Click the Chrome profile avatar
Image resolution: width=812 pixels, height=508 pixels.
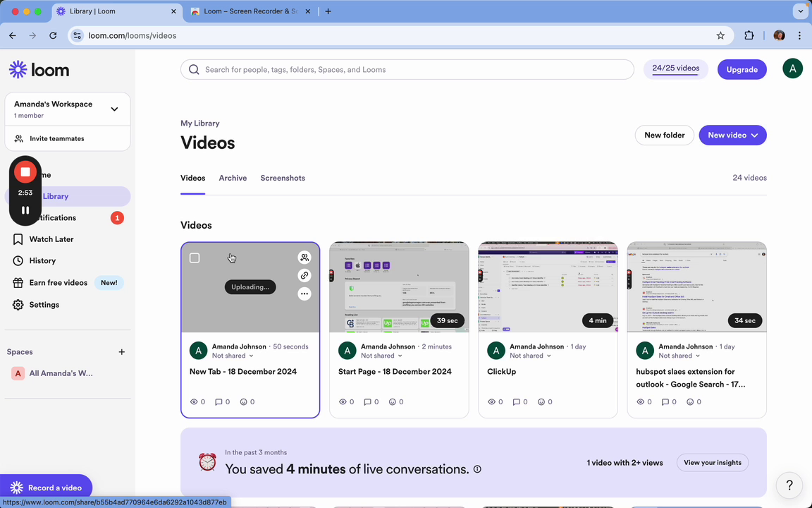[779, 36]
